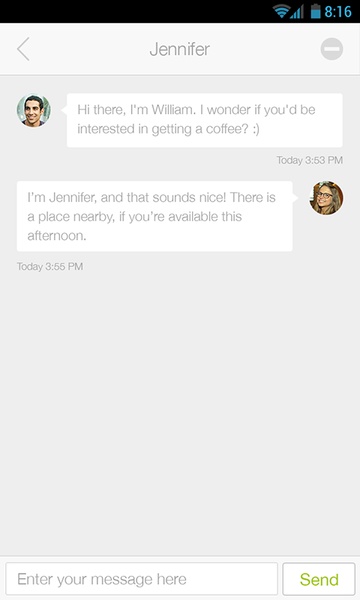Tap the gray minus block icon

tap(331, 49)
